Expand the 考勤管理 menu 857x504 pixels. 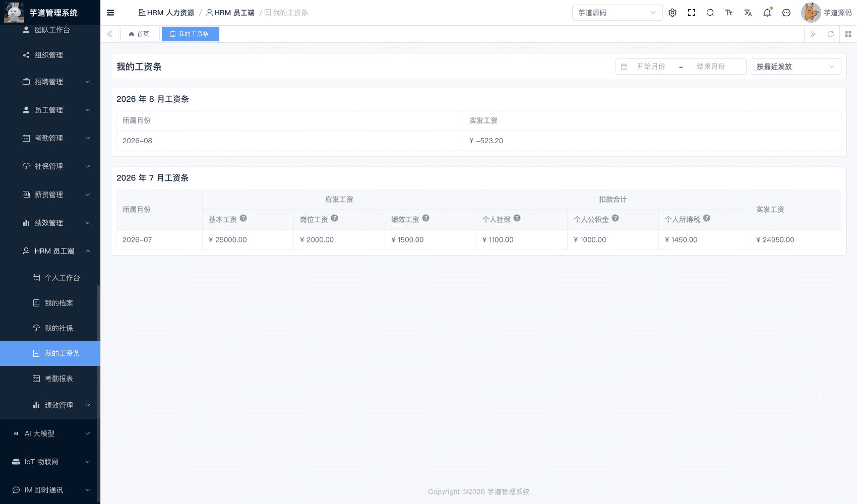[x=50, y=138]
